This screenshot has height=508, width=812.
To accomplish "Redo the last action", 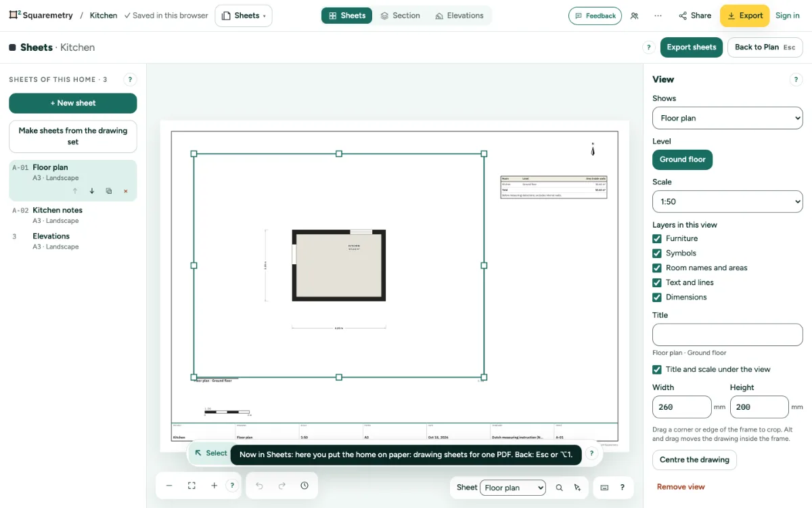I will point(282,486).
